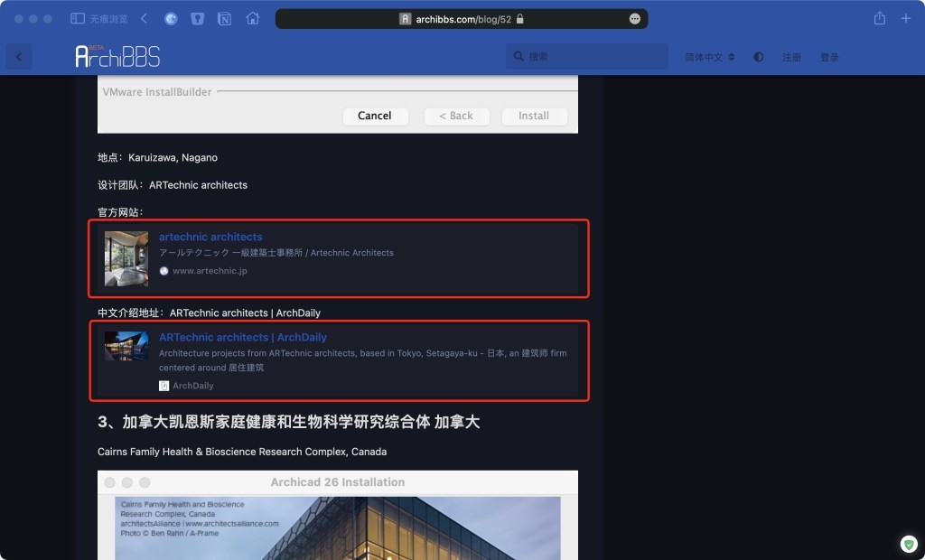Image resolution: width=925 pixels, height=560 pixels.
Task: Open the ArchDaily card thumbnail image
Action: point(126,346)
